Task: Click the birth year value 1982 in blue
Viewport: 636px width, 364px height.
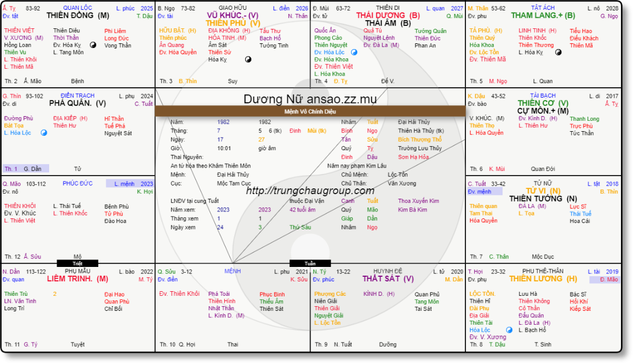Action: click(223, 122)
